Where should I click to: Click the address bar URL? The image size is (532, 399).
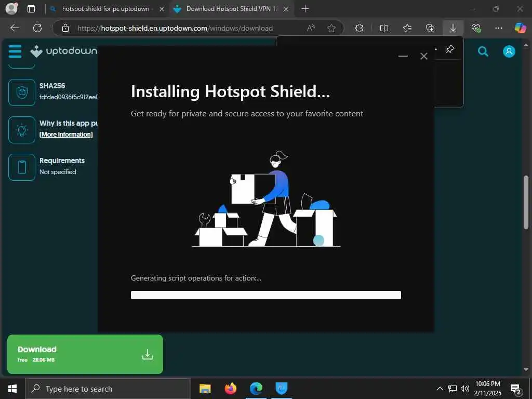(x=175, y=28)
